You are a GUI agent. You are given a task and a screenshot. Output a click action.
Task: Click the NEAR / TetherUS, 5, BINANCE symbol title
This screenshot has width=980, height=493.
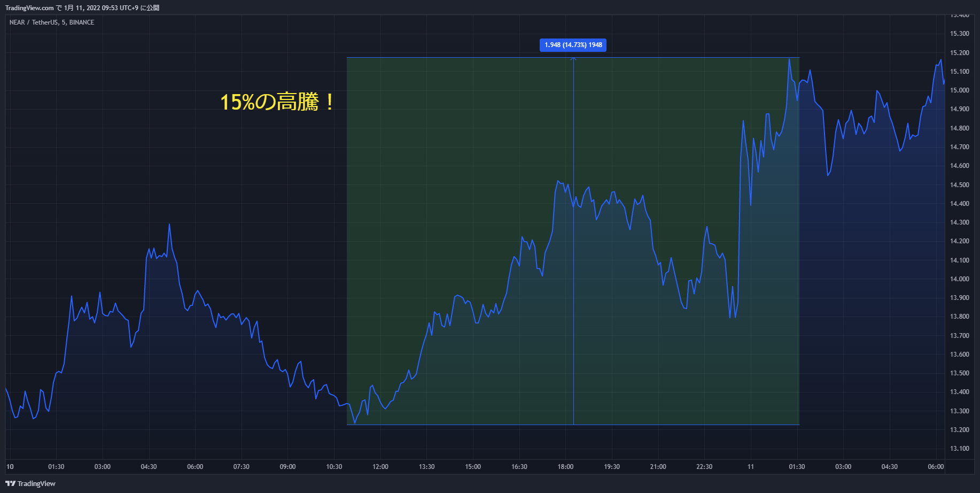pyautogui.click(x=52, y=22)
